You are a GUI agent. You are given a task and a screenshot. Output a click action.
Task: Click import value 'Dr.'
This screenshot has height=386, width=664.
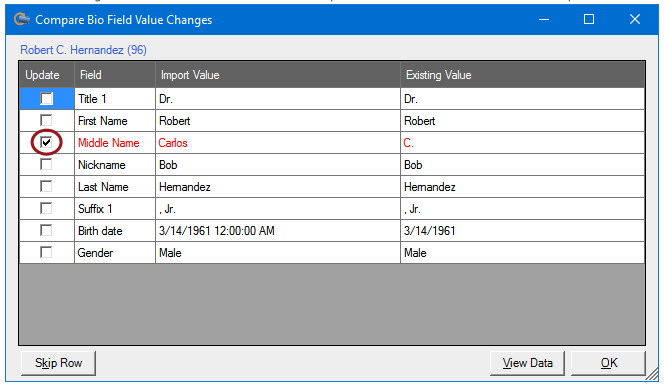pos(278,99)
